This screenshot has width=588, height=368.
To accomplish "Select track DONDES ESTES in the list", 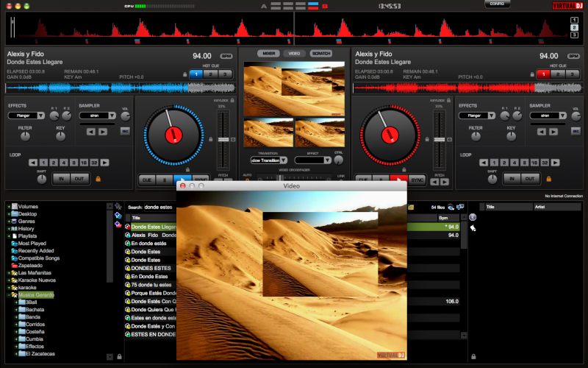I will pos(151,268).
